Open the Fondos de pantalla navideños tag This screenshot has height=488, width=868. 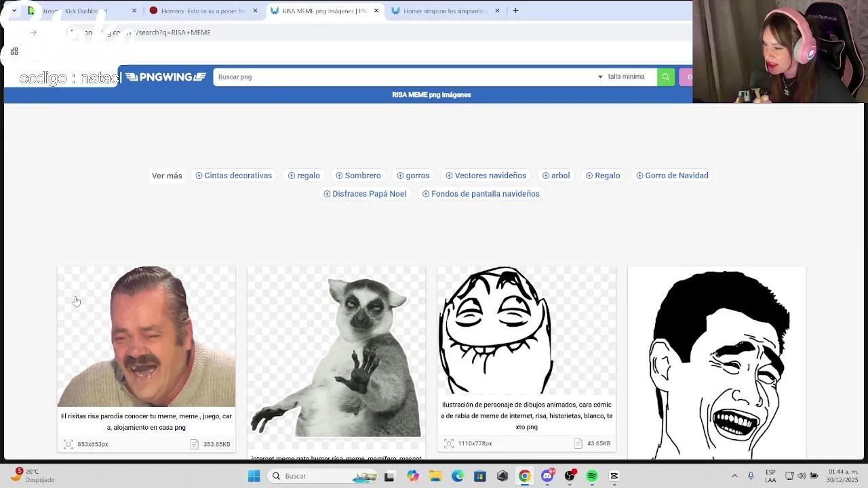tap(481, 194)
